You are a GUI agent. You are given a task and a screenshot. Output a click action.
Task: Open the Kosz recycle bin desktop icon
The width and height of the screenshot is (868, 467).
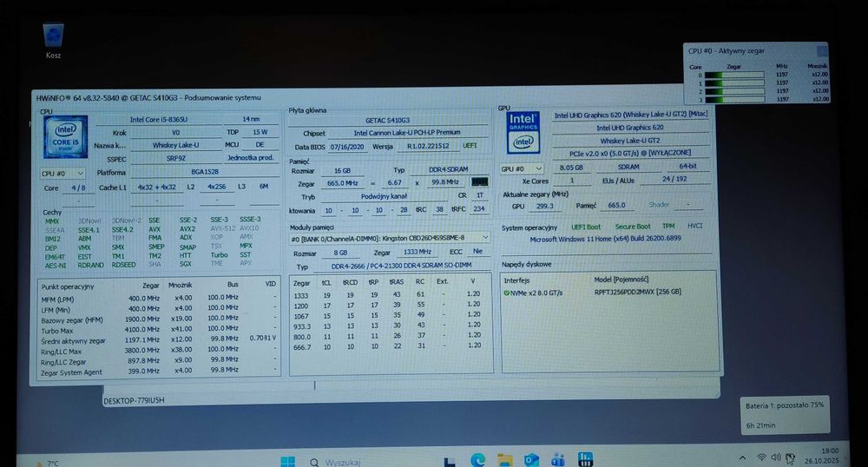[x=53, y=40]
